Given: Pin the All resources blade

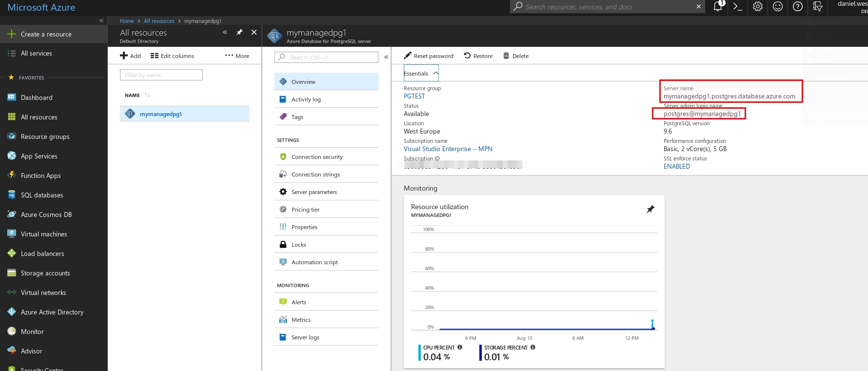Looking at the screenshot, I should (x=239, y=32).
